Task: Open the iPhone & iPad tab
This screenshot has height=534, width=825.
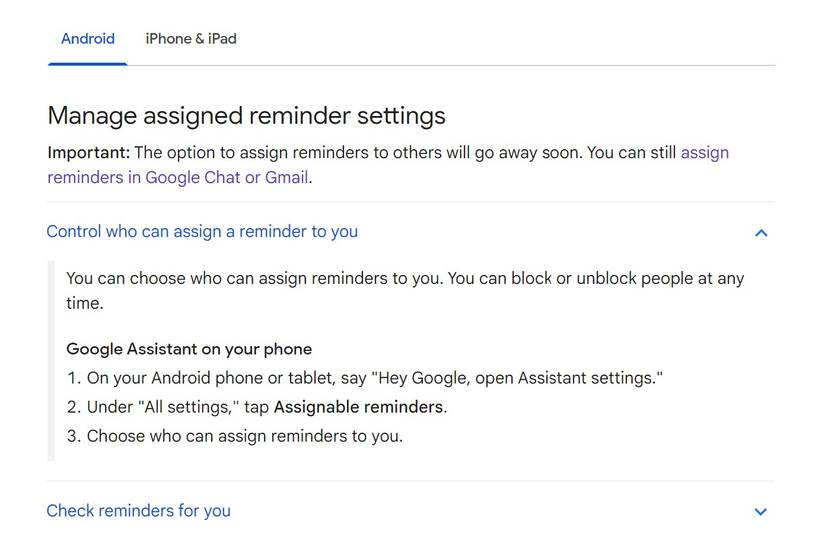Action: 191,39
